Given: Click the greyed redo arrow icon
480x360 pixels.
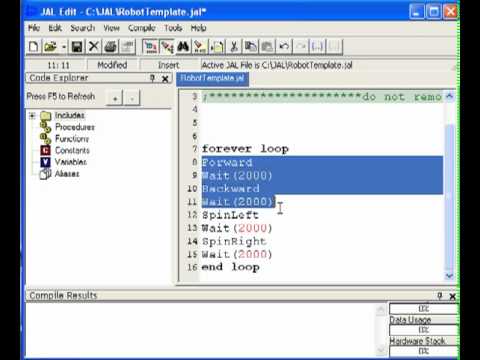Looking at the screenshot, I should pos(301,46).
